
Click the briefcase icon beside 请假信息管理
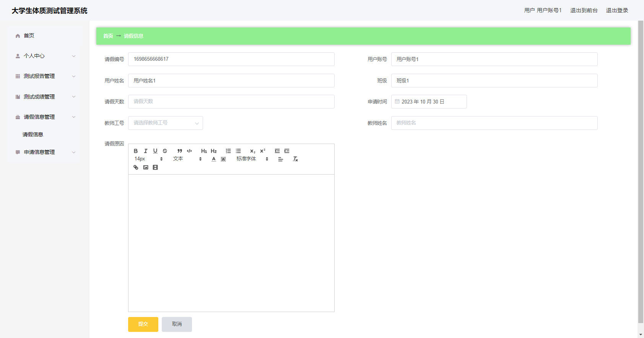(x=18, y=117)
